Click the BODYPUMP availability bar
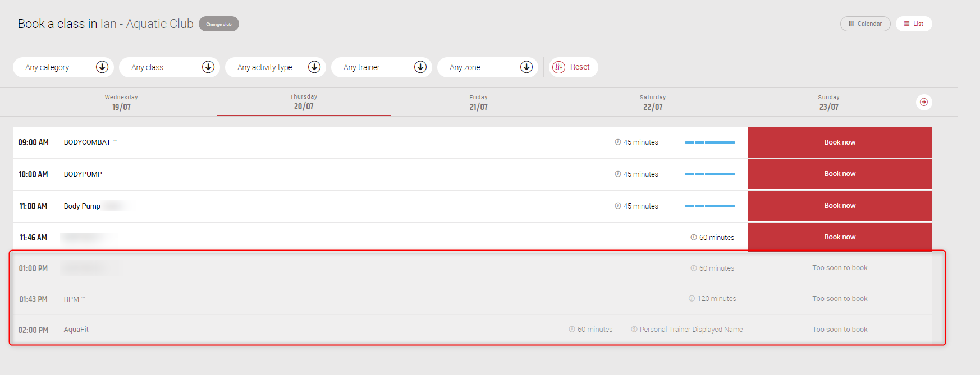The height and width of the screenshot is (375, 980). click(709, 174)
